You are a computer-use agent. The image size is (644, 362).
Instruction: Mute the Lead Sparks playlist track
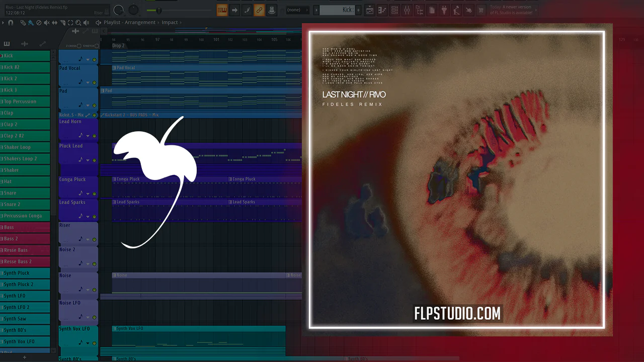[x=94, y=217]
